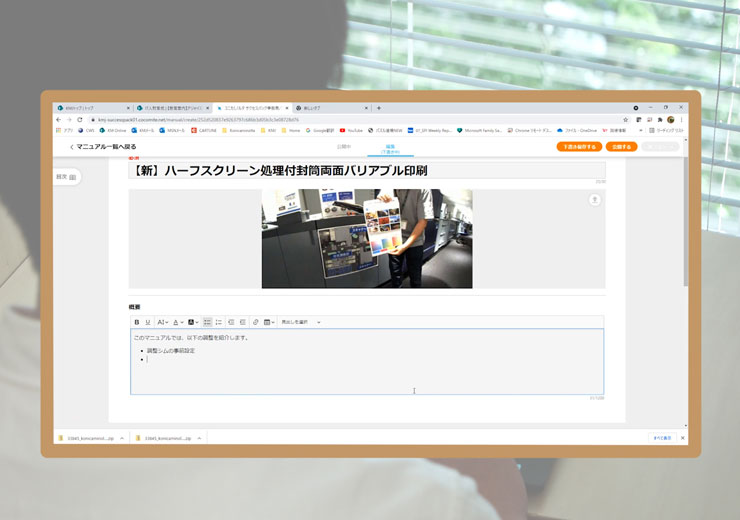Screen dimensions: 740x520
Task: Click the insert link icon
Action: [x=256, y=322]
